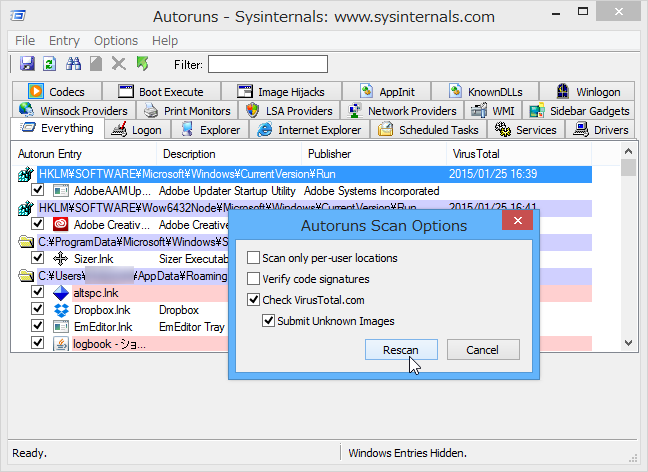Click the Adobe Creative Cloud red icon
The width and height of the screenshot is (648, 472).
tap(61, 224)
